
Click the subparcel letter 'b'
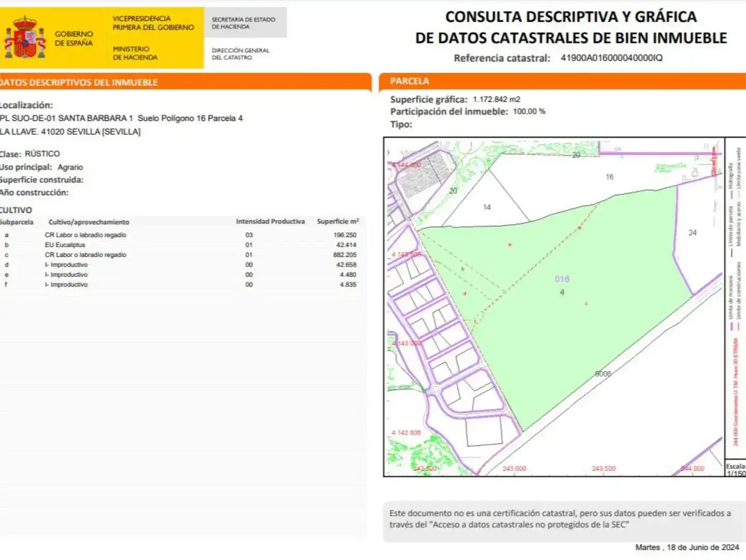click(7, 245)
